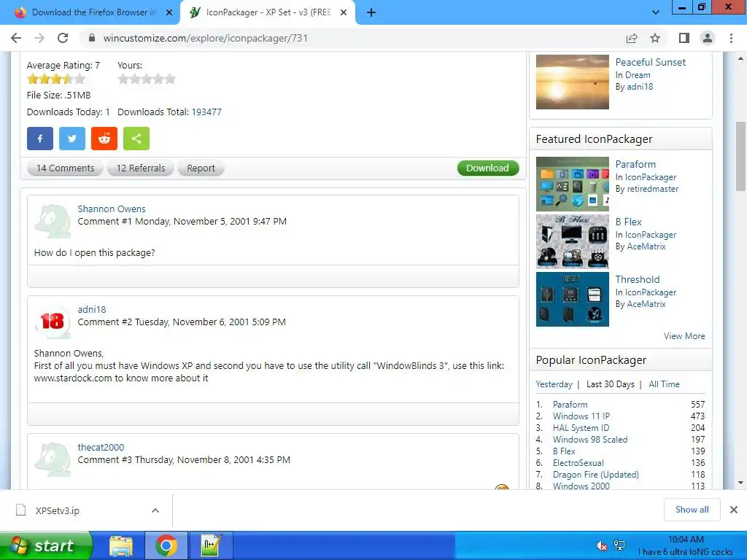Click the address bar URL
Image resolution: width=747 pixels, height=560 pixels.
pos(205,38)
